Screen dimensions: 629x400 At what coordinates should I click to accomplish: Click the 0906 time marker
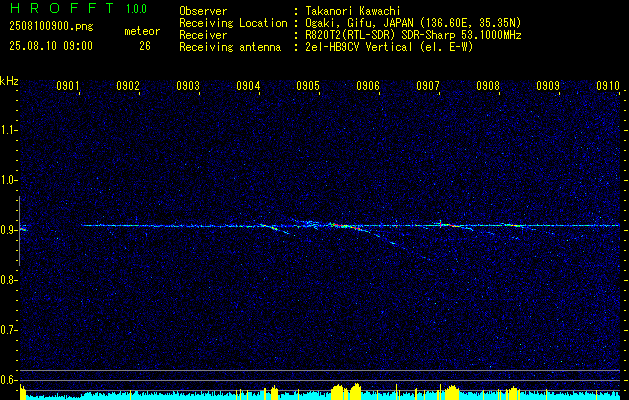[x=368, y=85]
